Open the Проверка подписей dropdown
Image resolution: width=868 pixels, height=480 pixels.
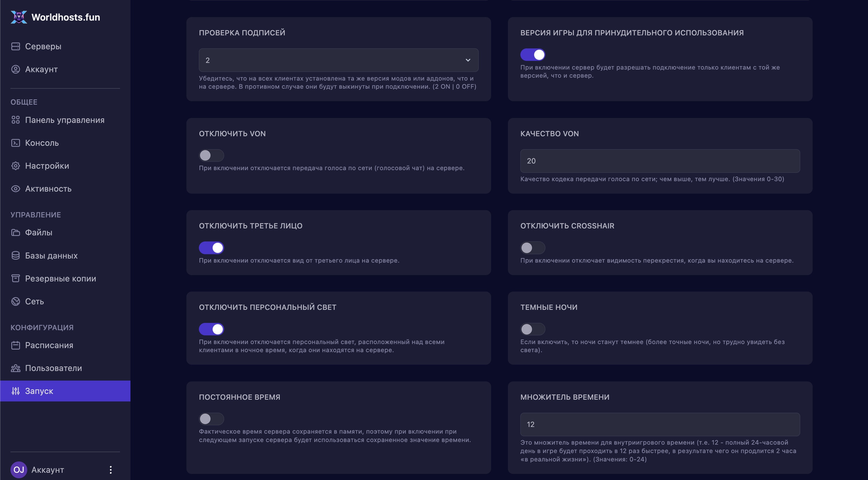click(x=338, y=60)
